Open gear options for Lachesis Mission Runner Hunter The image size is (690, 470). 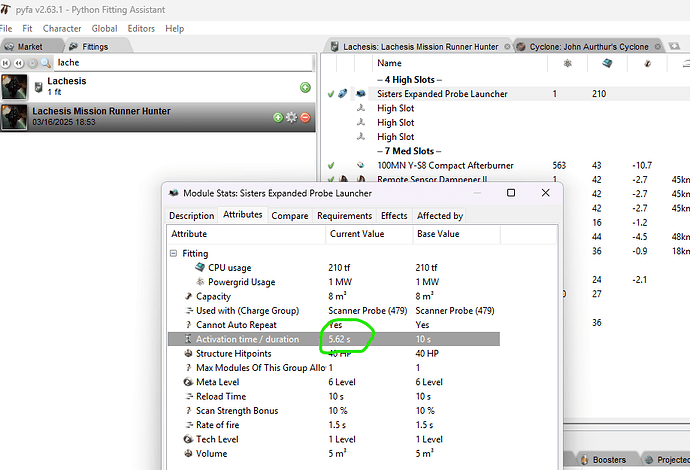coord(291,118)
